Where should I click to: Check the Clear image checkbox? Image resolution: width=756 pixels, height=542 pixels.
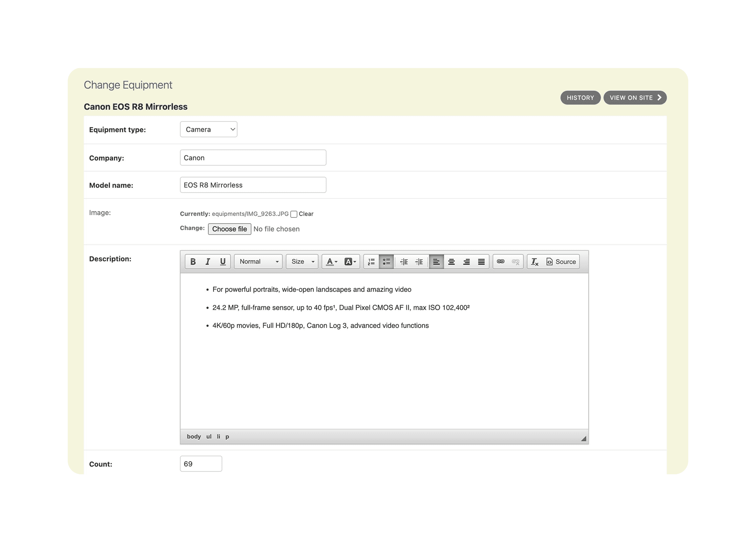[294, 214]
